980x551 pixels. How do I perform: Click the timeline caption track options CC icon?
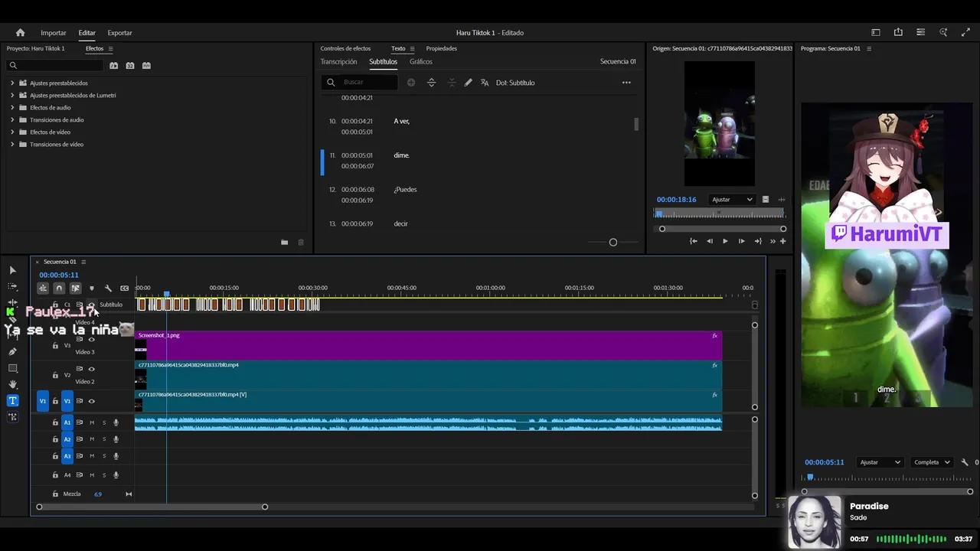(x=124, y=289)
